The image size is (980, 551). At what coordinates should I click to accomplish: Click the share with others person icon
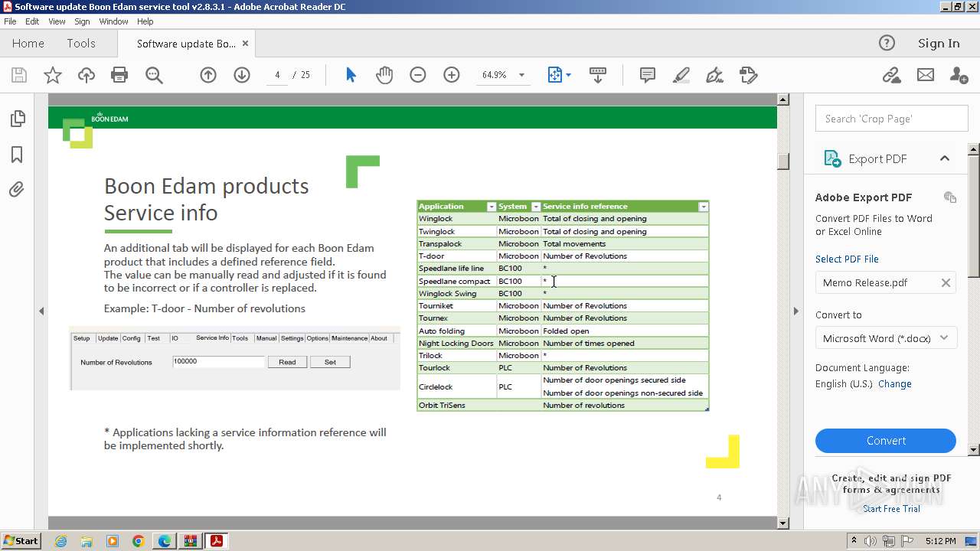tap(959, 75)
